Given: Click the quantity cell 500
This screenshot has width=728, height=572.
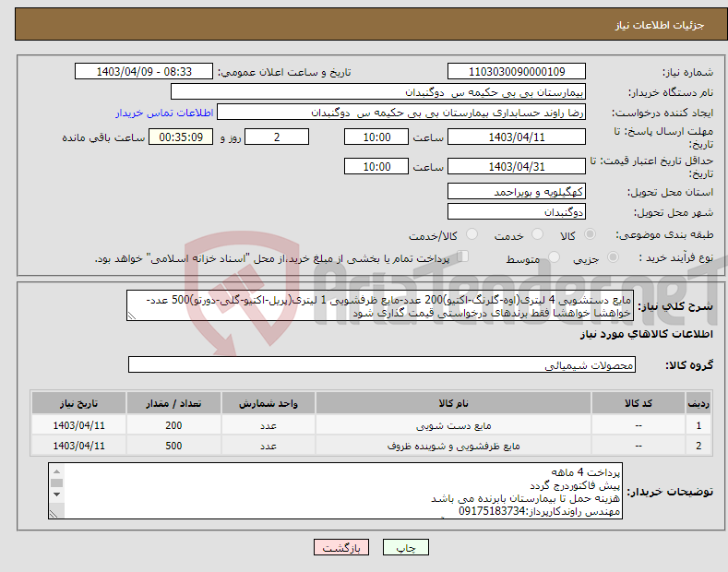Looking at the screenshot, I should (173, 446).
